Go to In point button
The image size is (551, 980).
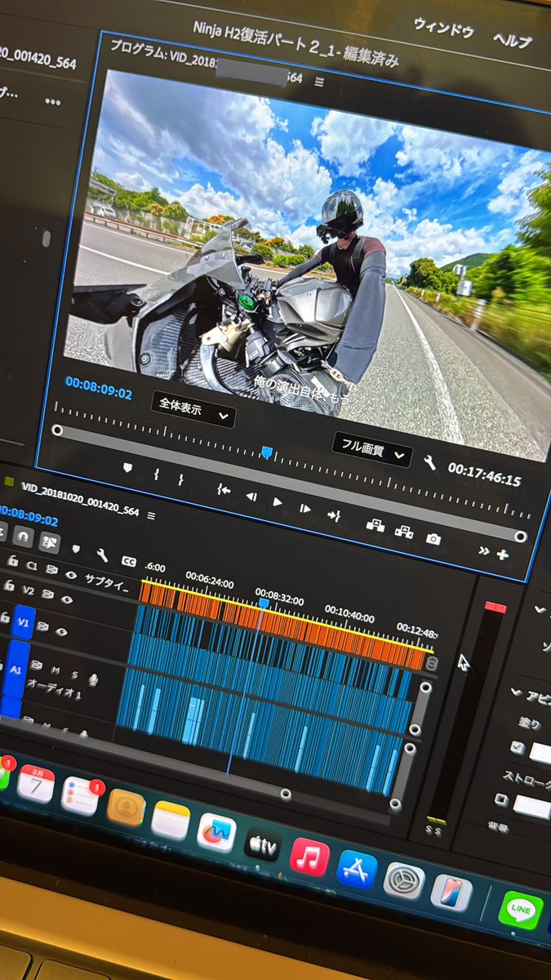[223, 490]
